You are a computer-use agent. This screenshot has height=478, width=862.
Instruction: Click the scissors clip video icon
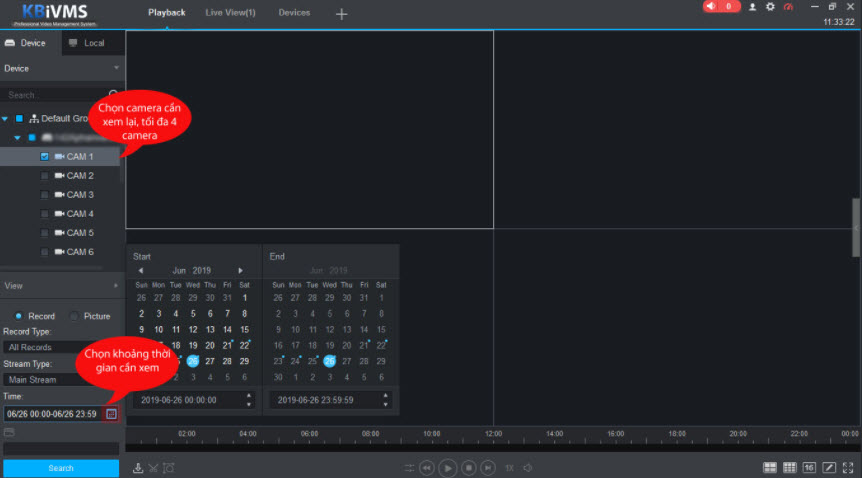coord(153,468)
